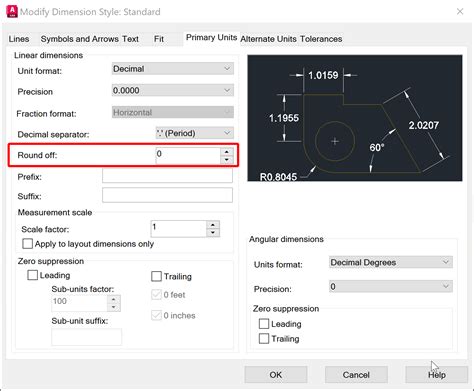
Task: Open the Unit format dropdown
Action: pyautogui.click(x=173, y=69)
